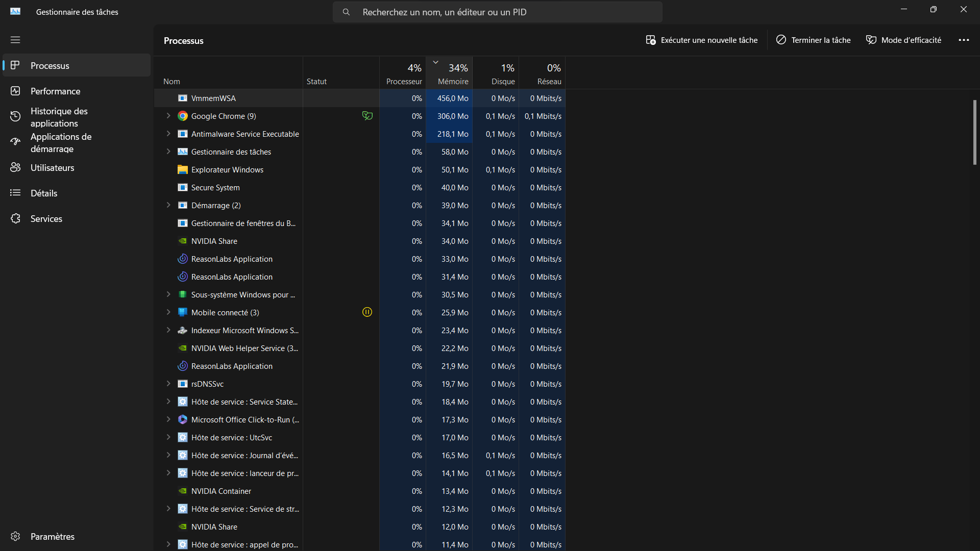Select the Processus navigation tab
This screenshot has height=551, width=980.
tap(50, 65)
